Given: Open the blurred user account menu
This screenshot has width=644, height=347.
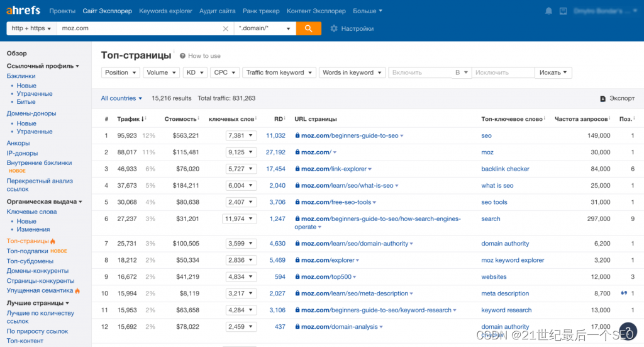Looking at the screenshot, I should 606,11.
